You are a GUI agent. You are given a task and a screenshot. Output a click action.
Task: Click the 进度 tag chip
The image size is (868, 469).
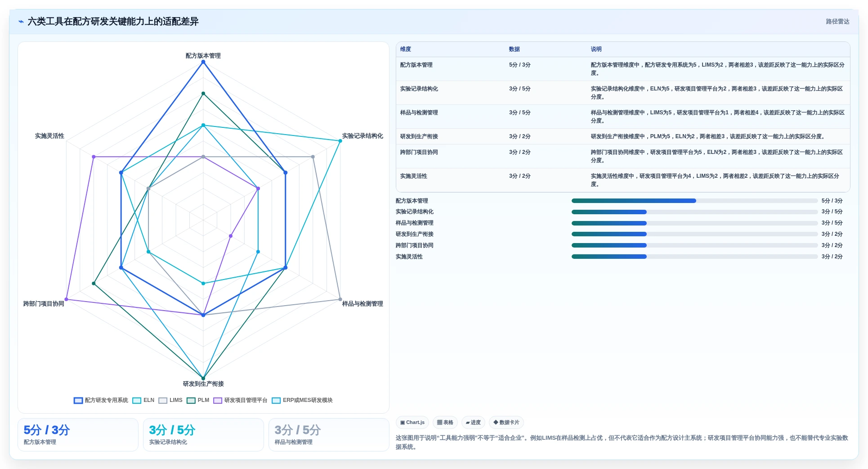click(473, 423)
